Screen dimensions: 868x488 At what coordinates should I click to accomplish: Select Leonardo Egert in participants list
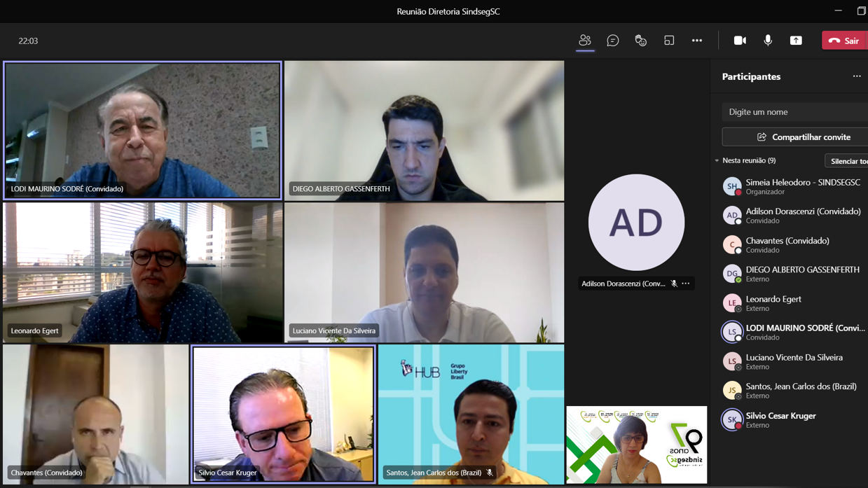point(773,303)
